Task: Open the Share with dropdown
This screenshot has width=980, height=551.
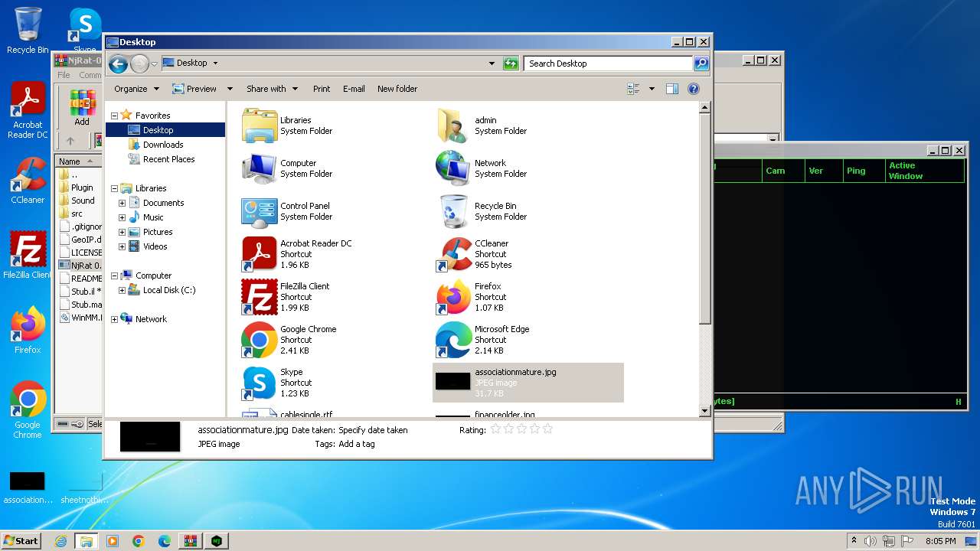Action: [x=272, y=89]
